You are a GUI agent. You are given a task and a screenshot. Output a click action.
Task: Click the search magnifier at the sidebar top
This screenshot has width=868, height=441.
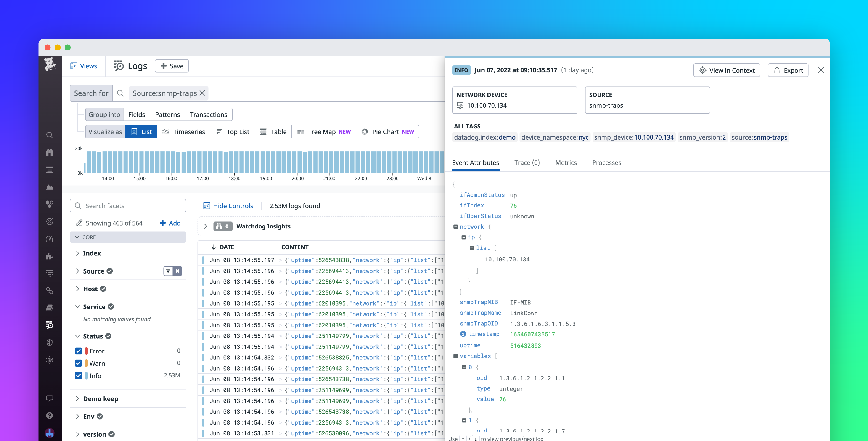[x=50, y=135]
